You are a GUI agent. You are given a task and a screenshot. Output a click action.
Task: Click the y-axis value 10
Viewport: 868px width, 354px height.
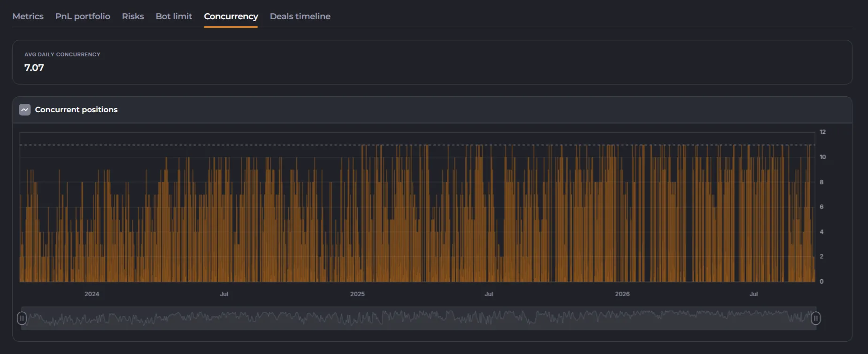[822, 157]
